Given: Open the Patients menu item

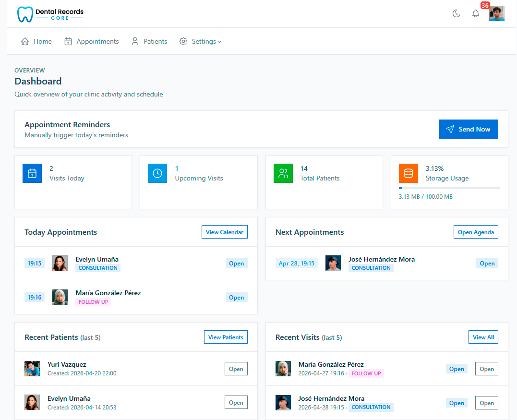Looking at the screenshot, I should (156, 41).
